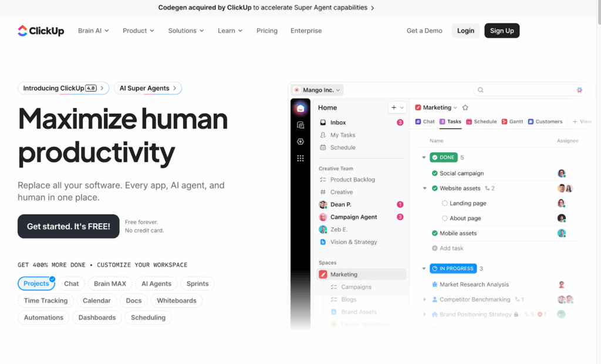
Task: Click the green DONE status label
Action: (x=443, y=158)
